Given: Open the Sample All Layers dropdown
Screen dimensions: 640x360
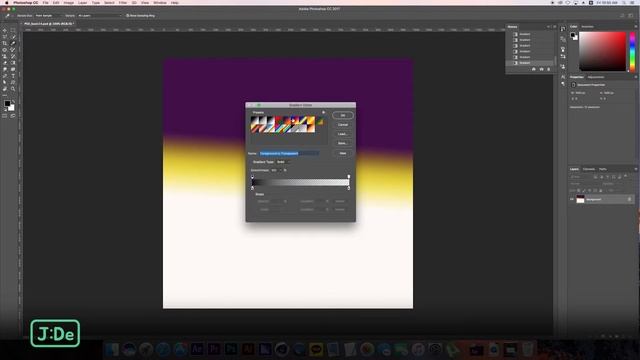Looking at the screenshot, I should pos(100,16).
